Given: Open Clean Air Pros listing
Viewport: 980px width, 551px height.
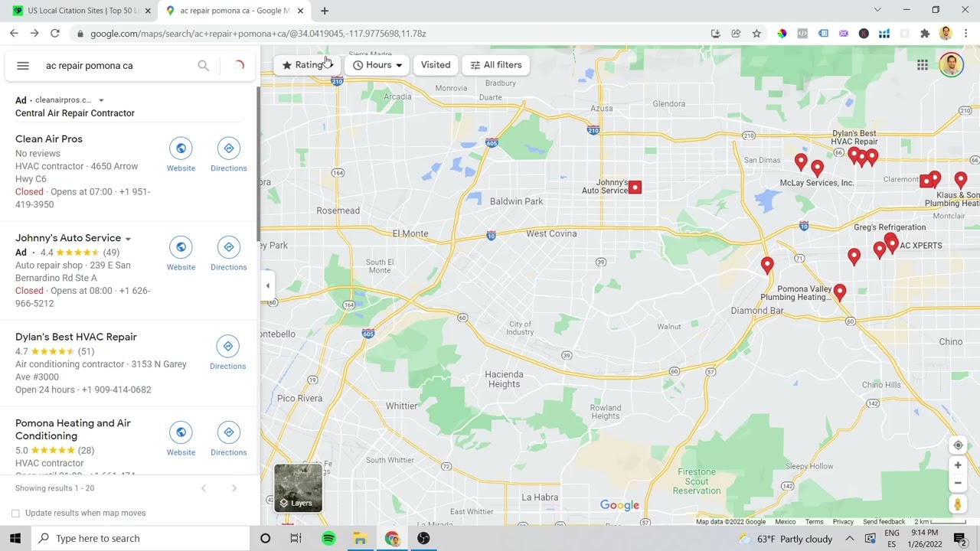Looking at the screenshot, I should click(49, 139).
